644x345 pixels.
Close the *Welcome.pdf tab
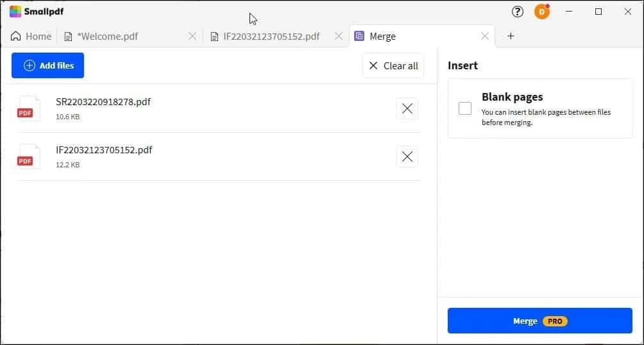[x=192, y=36]
